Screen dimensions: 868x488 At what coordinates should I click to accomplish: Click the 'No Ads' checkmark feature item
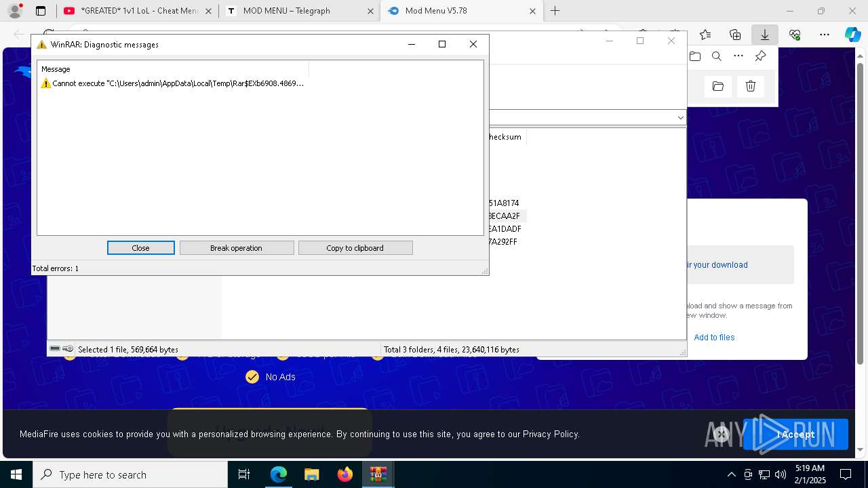271,377
